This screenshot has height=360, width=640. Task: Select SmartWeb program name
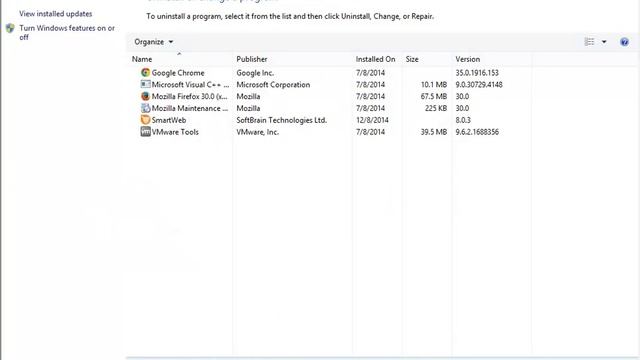[169, 120]
